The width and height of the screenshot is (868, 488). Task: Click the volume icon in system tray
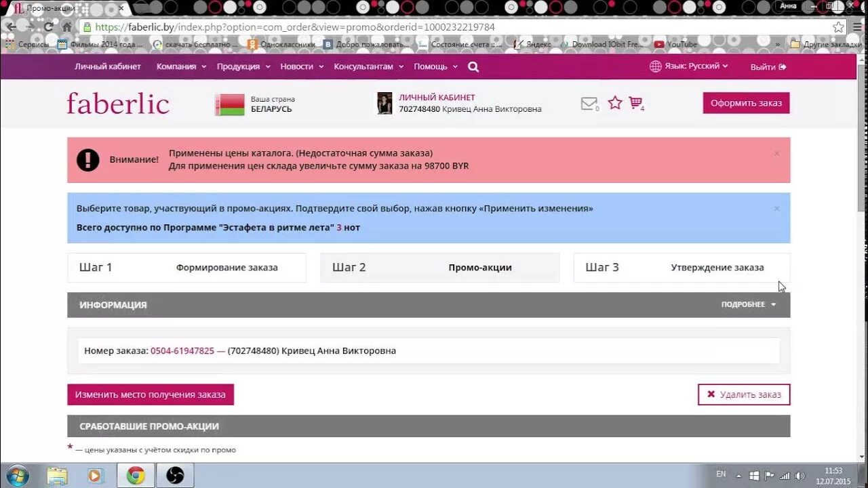coord(800,476)
